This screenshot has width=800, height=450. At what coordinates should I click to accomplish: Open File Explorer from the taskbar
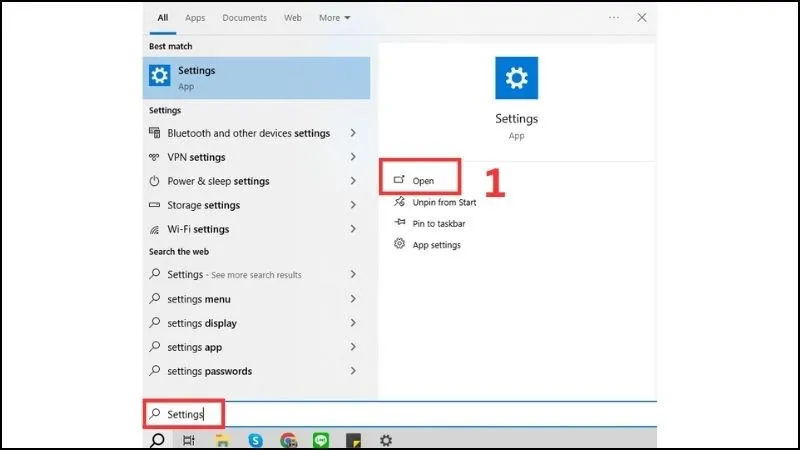[x=223, y=440]
